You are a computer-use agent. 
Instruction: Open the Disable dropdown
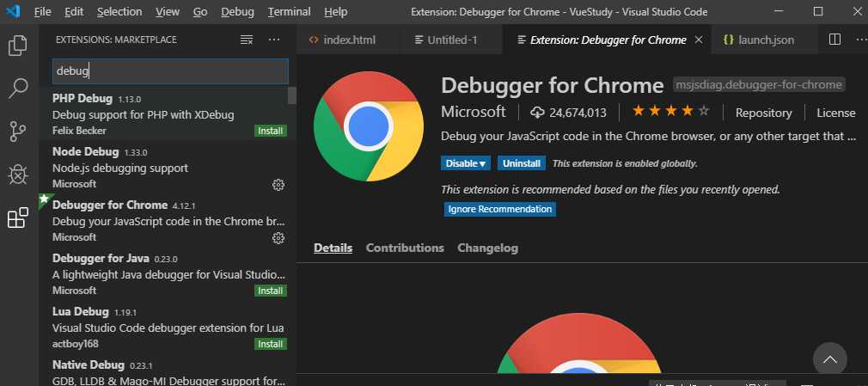pos(466,163)
